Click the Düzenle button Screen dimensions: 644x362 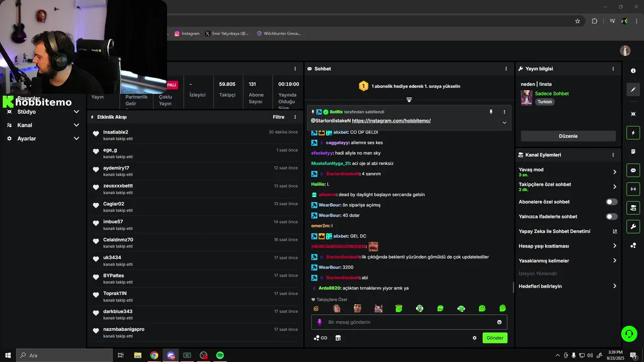tap(568, 136)
